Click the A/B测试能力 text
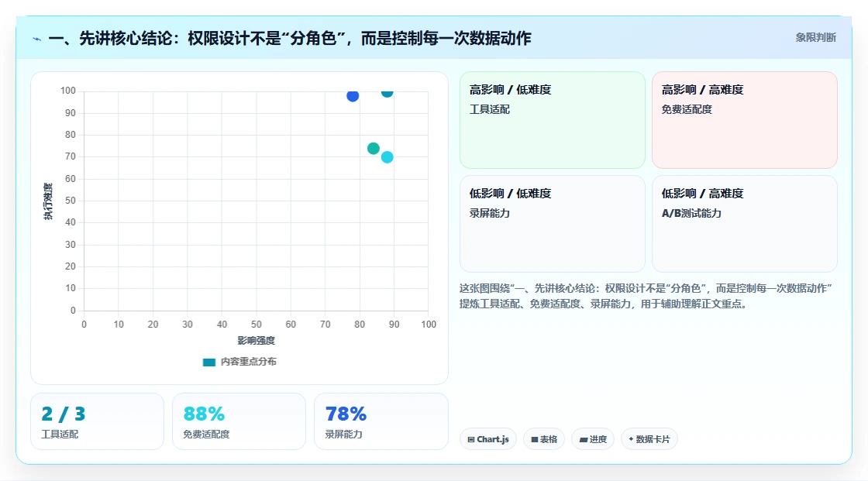Image resolution: width=868 pixels, height=481 pixels. 691,213
